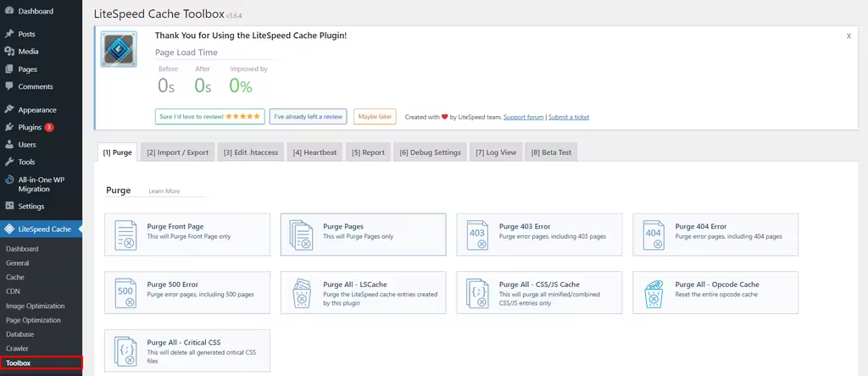Click the All-in-One WP Migration icon
This screenshot has height=376, width=868.
tap(8, 180)
